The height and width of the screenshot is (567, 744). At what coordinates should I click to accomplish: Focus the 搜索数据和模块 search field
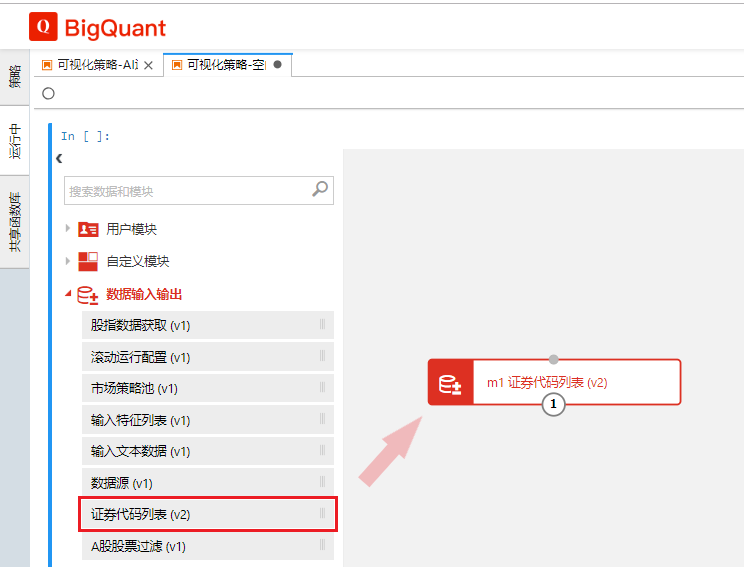click(x=199, y=191)
